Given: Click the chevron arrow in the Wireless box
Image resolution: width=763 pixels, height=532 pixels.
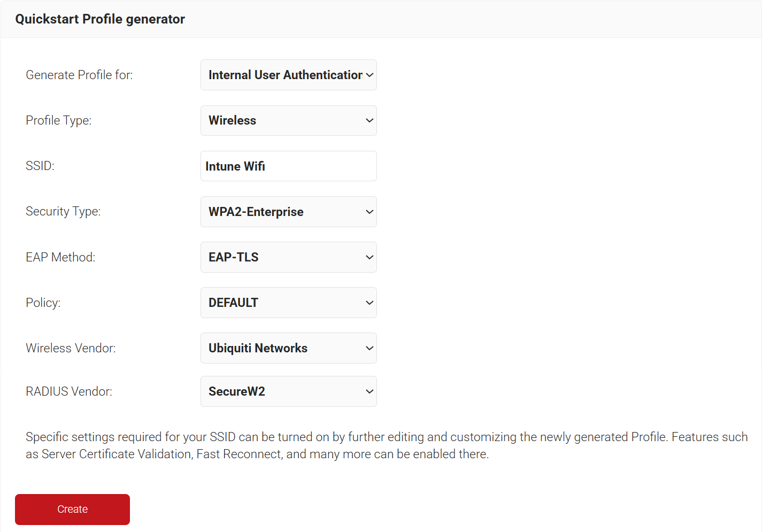Looking at the screenshot, I should coord(369,120).
